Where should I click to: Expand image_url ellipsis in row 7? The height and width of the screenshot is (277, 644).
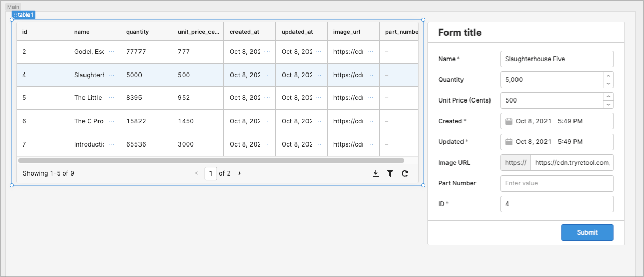tap(371, 144)
